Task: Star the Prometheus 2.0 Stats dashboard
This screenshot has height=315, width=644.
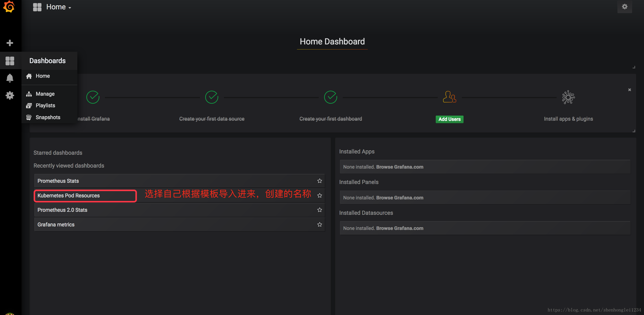Action: [319, 210]
